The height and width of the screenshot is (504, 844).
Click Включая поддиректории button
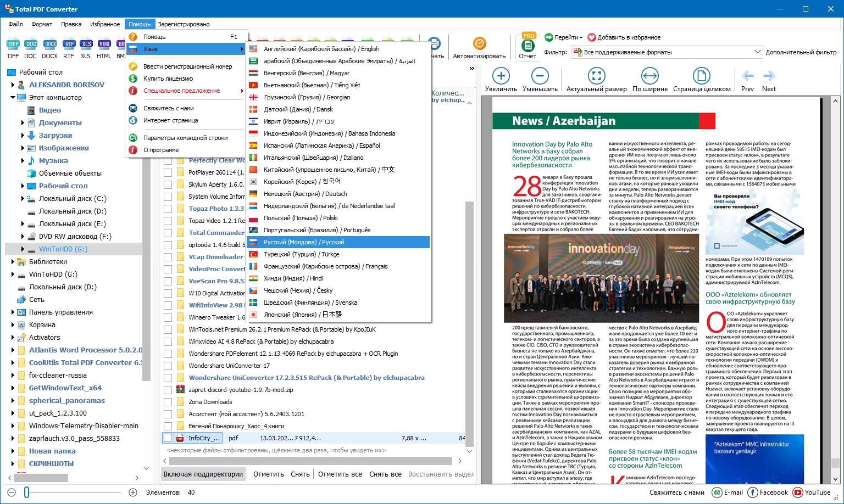point(203,474)
